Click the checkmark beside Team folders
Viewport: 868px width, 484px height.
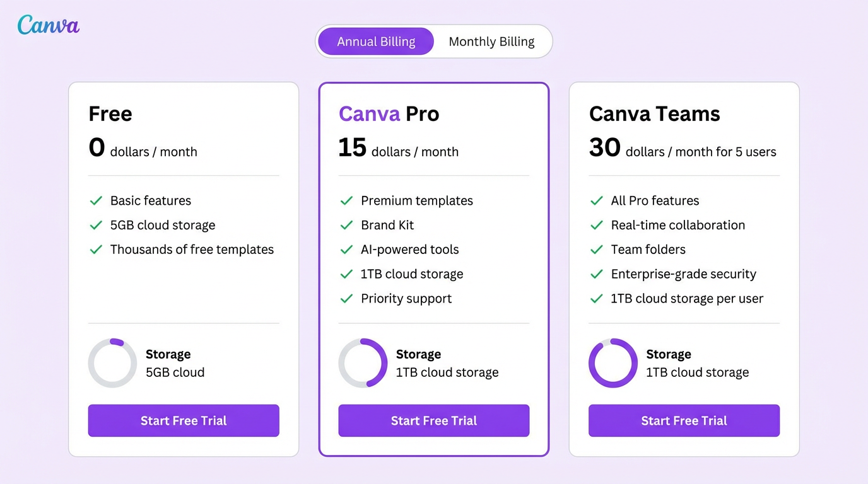click(x=596, y=250)
